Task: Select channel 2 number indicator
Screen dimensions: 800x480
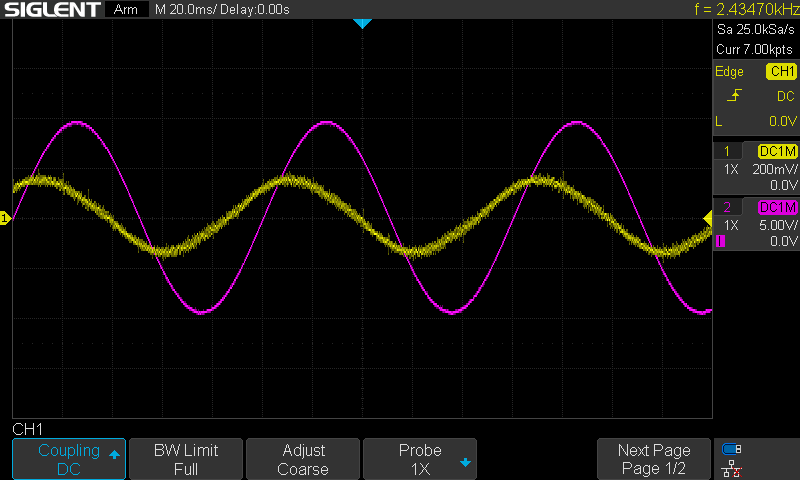Action: pos(727,207)
